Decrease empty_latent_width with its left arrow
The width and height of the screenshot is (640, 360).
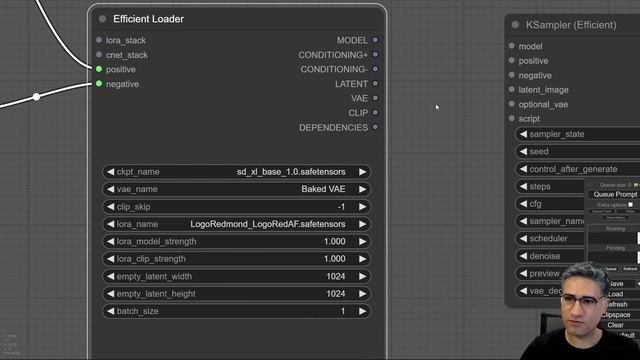110,276
